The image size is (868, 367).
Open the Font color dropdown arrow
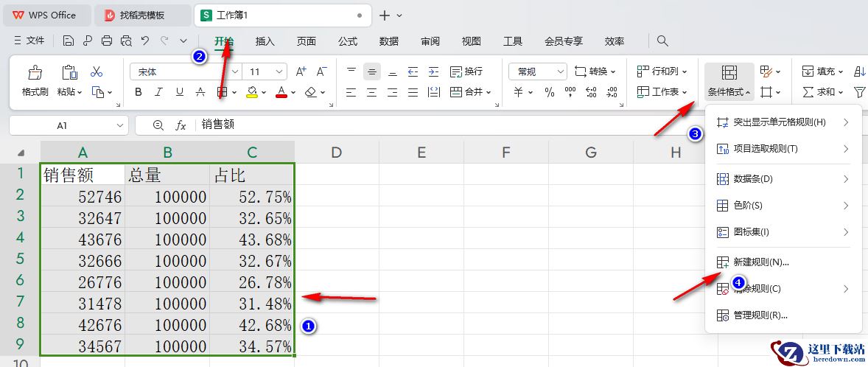[x=293, y=92]
